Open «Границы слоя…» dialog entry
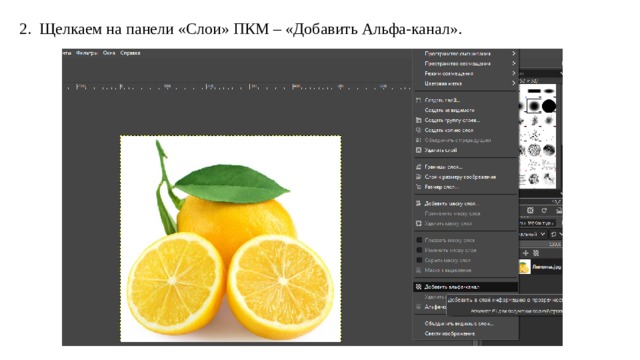The image size is (640, 360). [x=465, y=167]
